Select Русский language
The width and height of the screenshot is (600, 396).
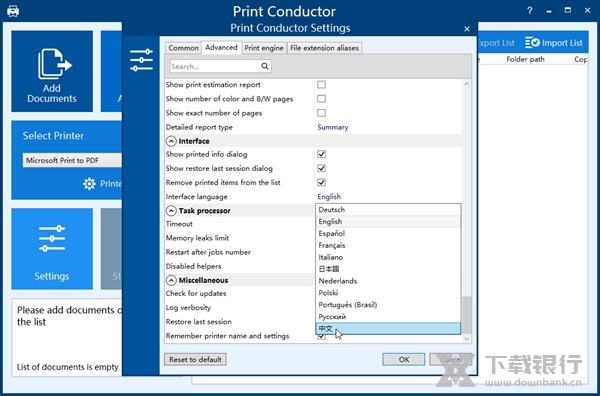pyautogui.click(x=388, y=316)
